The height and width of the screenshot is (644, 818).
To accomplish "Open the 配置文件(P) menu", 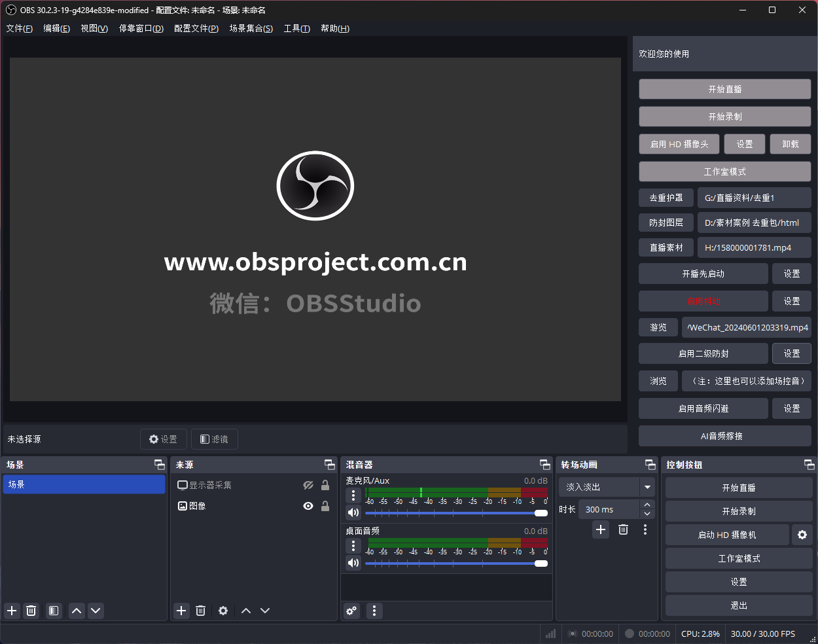I will [196, 28].
